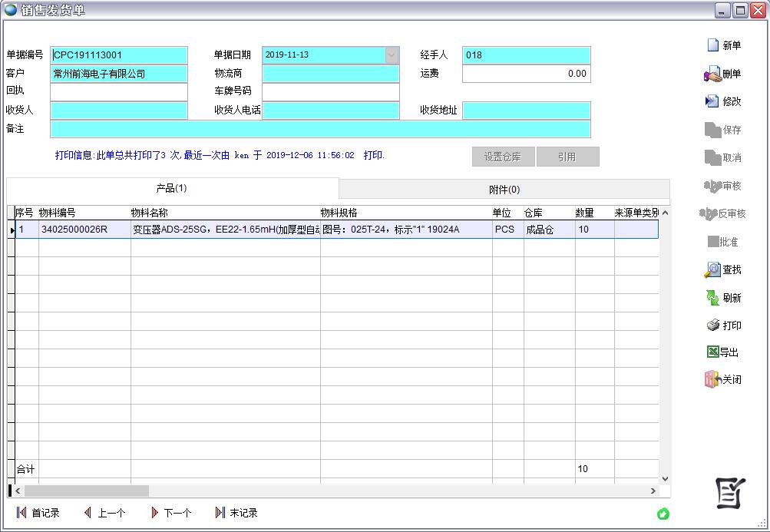770x532 pixels.
Task: Switch to the 附件(0) tab
Action: [504, 190]
